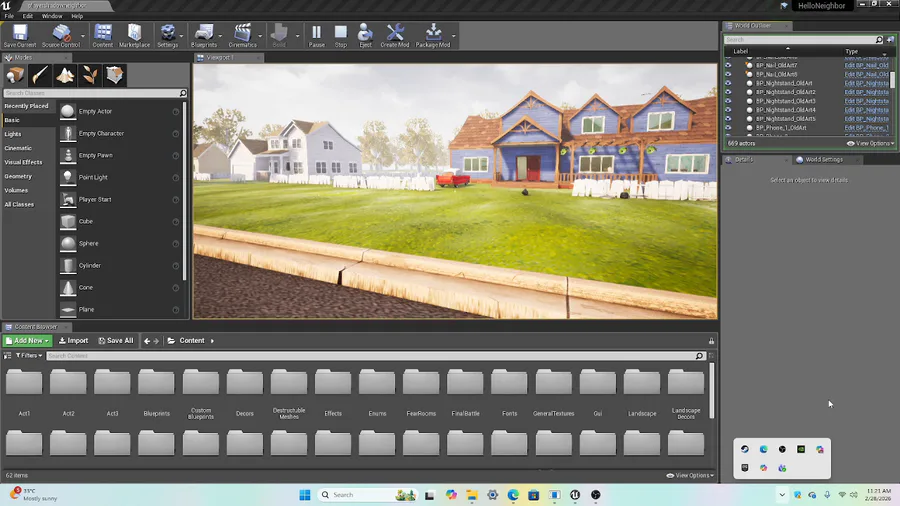The width and height of the screenshot is (900, 506).
Task: Open World Outliner View Options dropdown
Action: point(871,143)
